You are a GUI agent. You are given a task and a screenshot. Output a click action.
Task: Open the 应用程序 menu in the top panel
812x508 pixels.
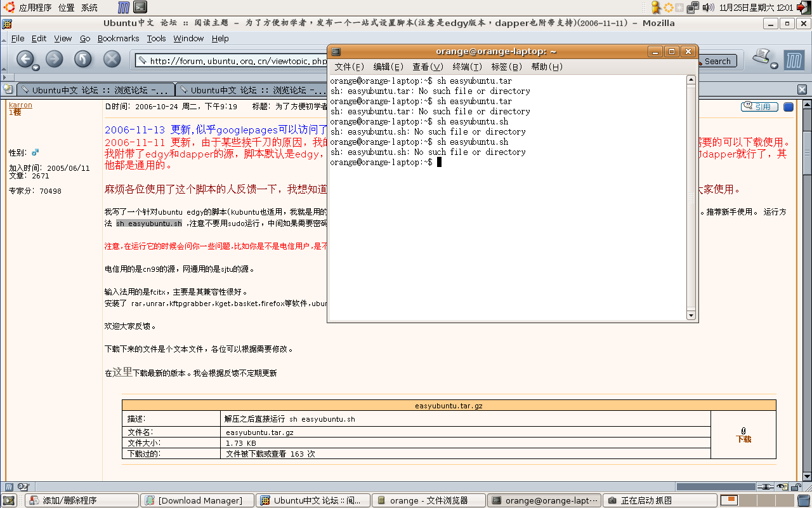click(35, 8)
